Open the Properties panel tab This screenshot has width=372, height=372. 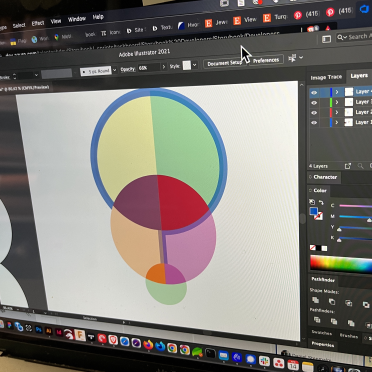click(323, 345)
